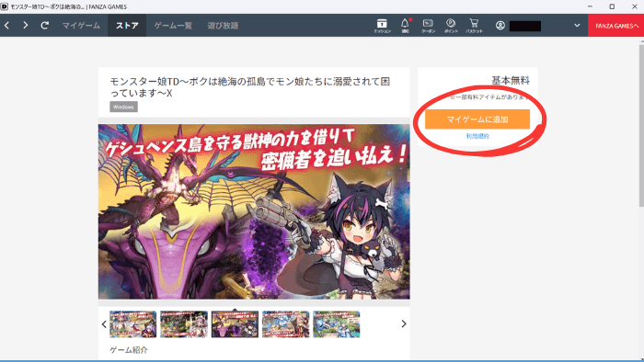
Task: Select the first screenshot thumbnail
Action: click(133, 324)
